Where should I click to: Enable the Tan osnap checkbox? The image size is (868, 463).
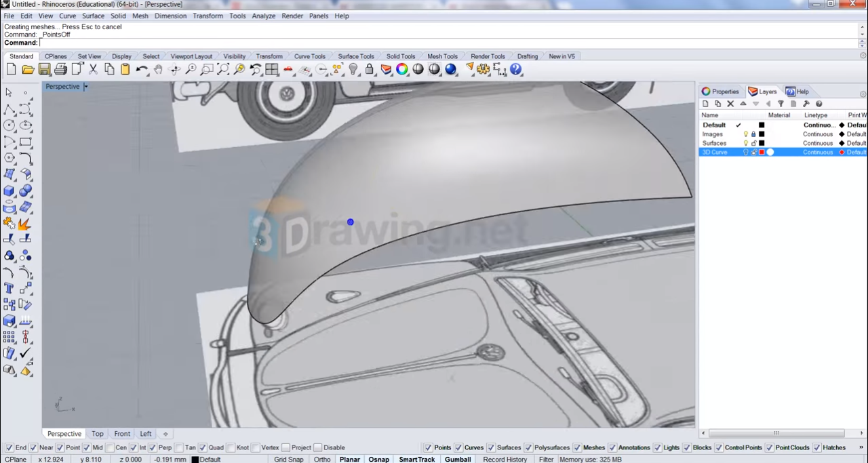click(179, 447)
